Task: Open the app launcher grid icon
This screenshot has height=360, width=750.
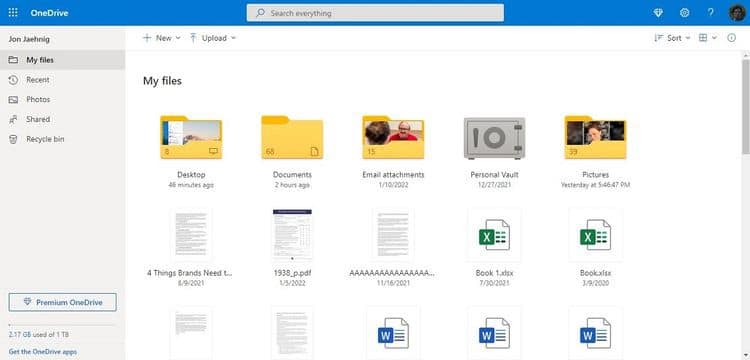Action: [13, 13]
